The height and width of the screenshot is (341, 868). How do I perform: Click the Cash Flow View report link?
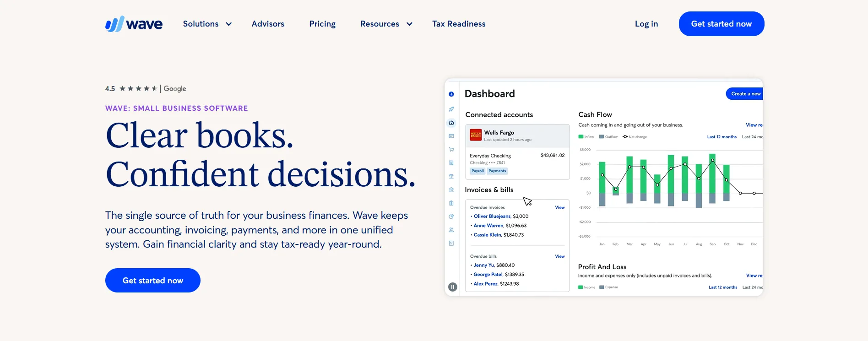click(x=754, y=125)
